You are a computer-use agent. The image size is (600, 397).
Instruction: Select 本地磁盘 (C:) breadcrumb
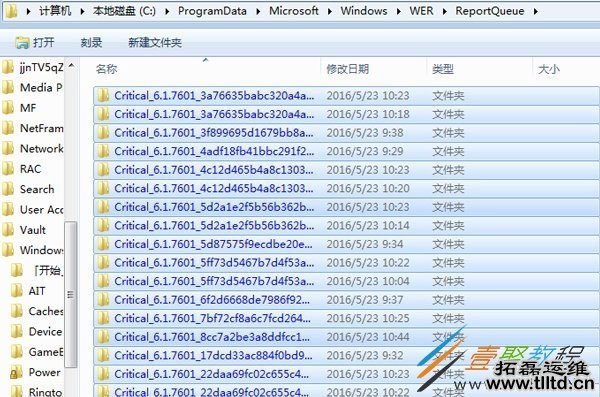(x=124, y=11)
